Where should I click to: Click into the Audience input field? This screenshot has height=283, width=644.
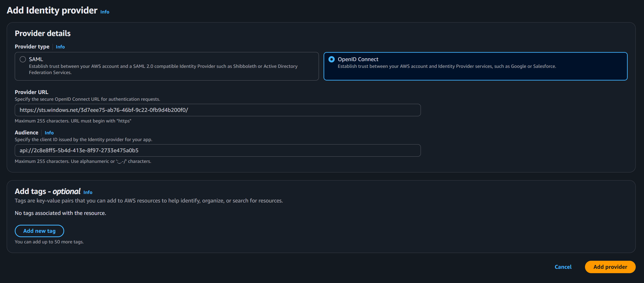click(218, 150)
